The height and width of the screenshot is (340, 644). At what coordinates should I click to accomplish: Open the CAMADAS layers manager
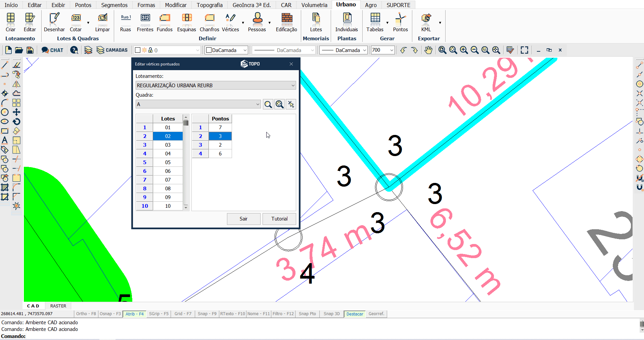pyautogui.click(x=112, y=50)
